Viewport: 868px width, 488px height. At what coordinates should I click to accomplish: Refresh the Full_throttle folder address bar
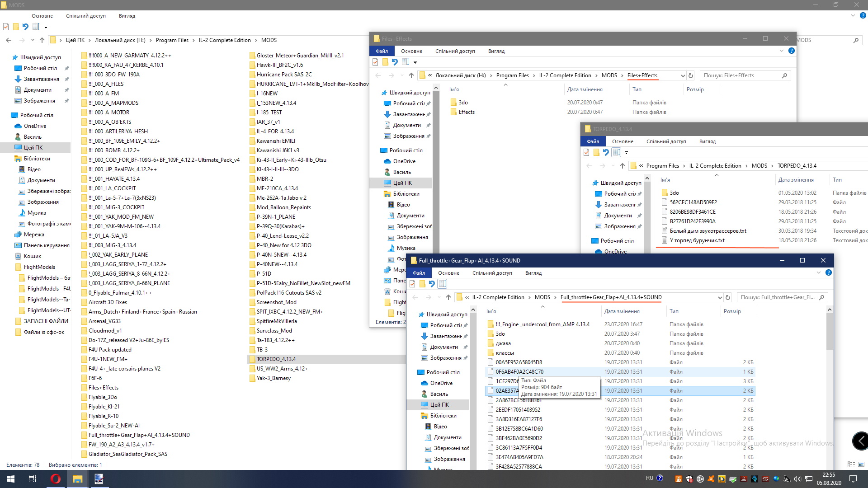(x=728, y=297)
